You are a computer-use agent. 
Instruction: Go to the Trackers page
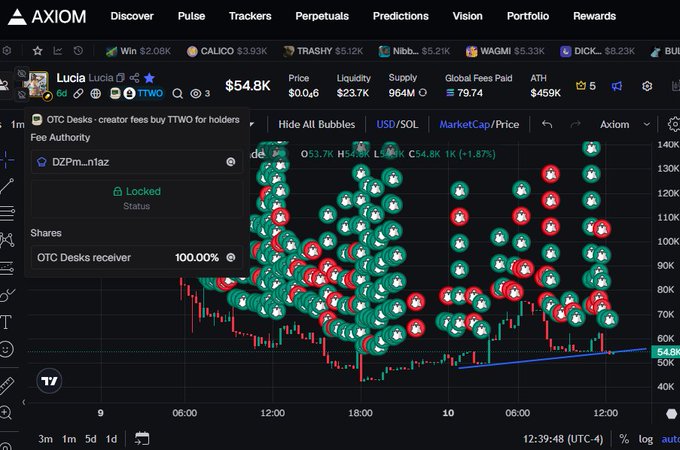[x=250, y=16]
